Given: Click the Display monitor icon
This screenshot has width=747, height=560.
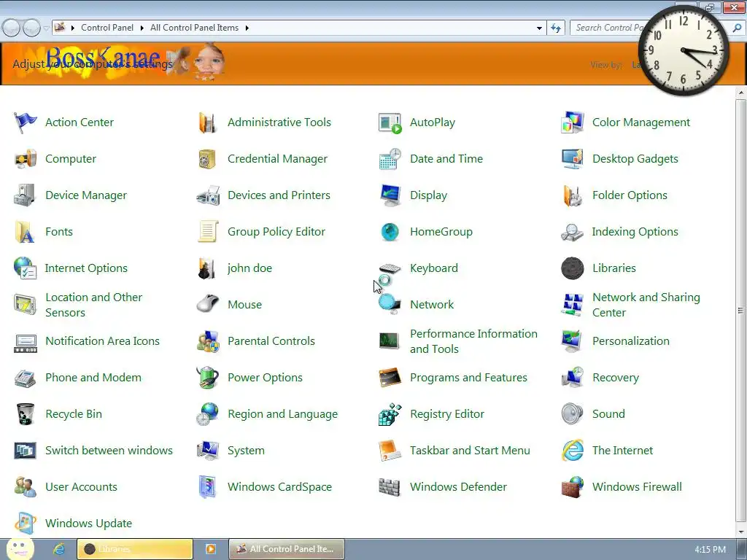Looking at the screenshot, I should click(x=390, y=195).
